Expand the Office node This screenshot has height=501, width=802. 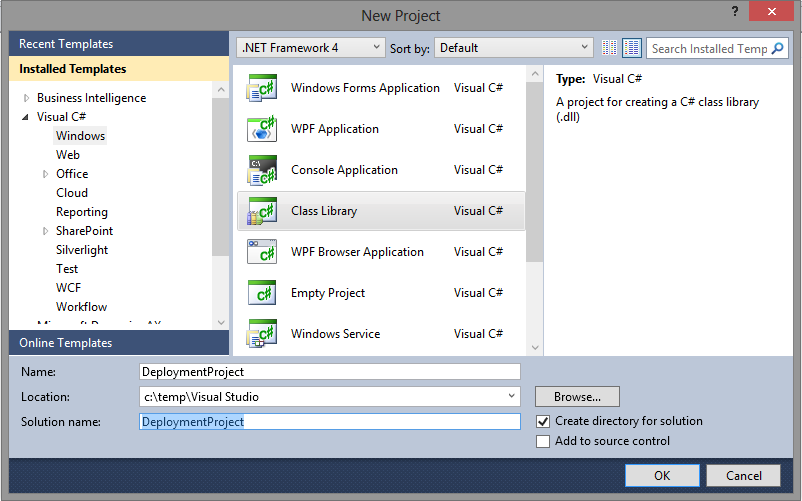46,174
